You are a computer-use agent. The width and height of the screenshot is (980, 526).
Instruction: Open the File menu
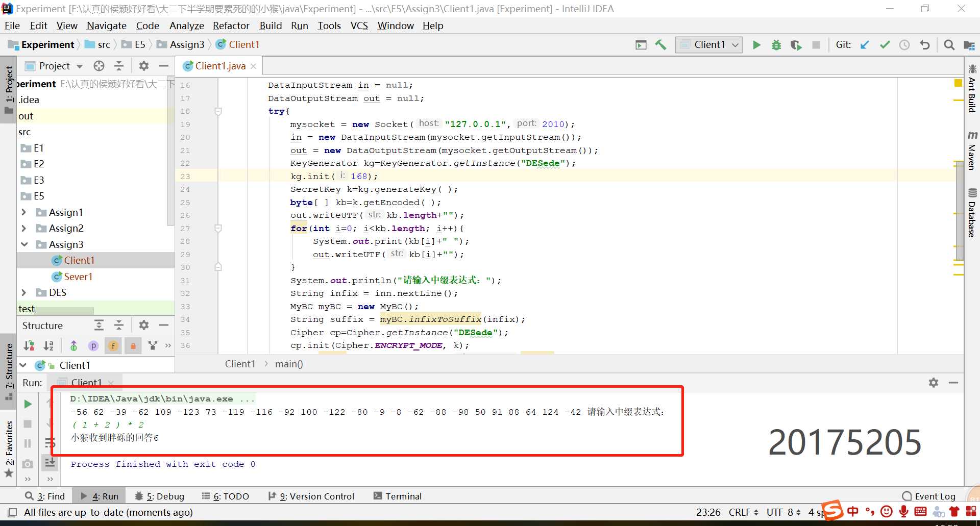coord(12,26)
